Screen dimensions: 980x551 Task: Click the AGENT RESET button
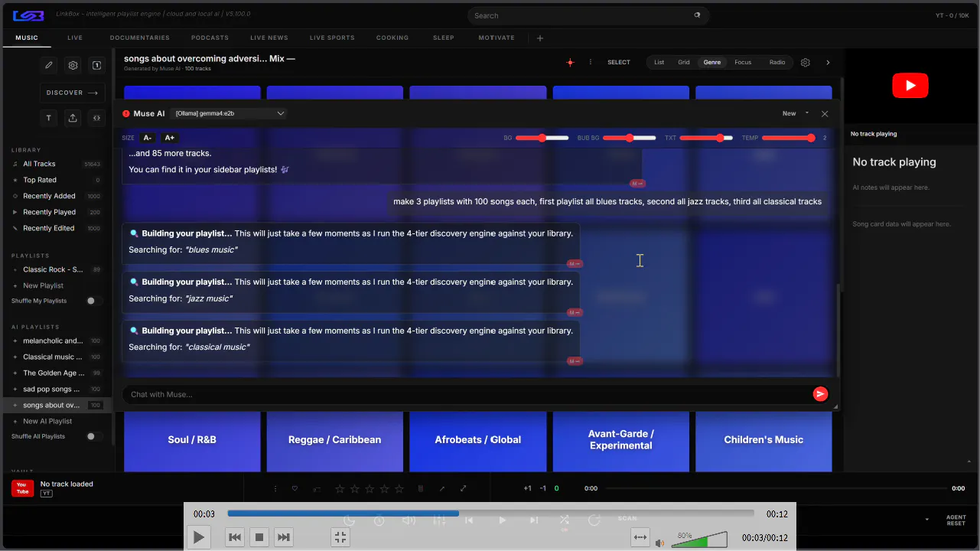click(x=956, y=520)
